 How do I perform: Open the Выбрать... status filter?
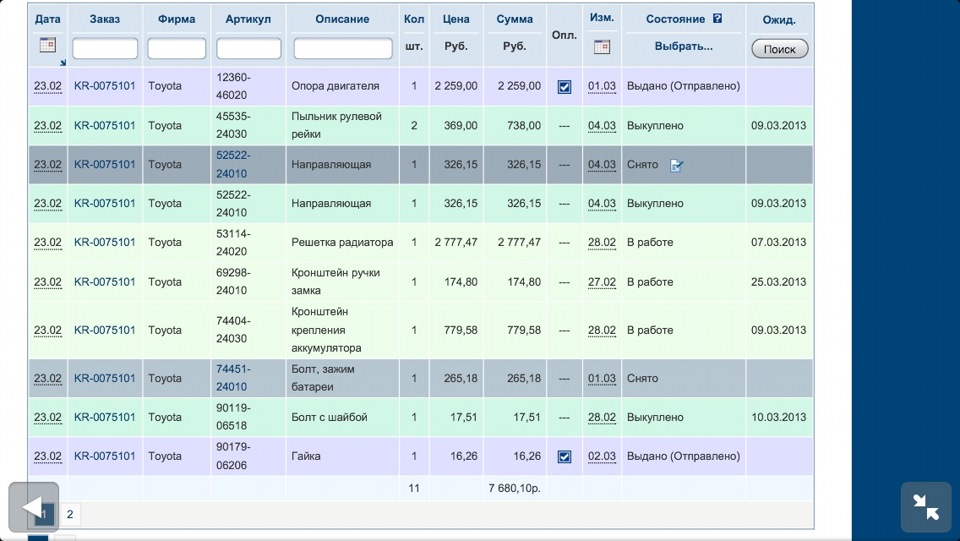pos(683,46)
